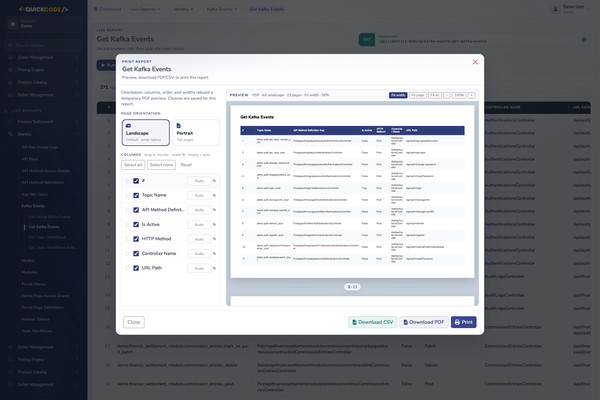
Task: Select Kafka Events in the sidebar tree
Action: tap(33, 206)
